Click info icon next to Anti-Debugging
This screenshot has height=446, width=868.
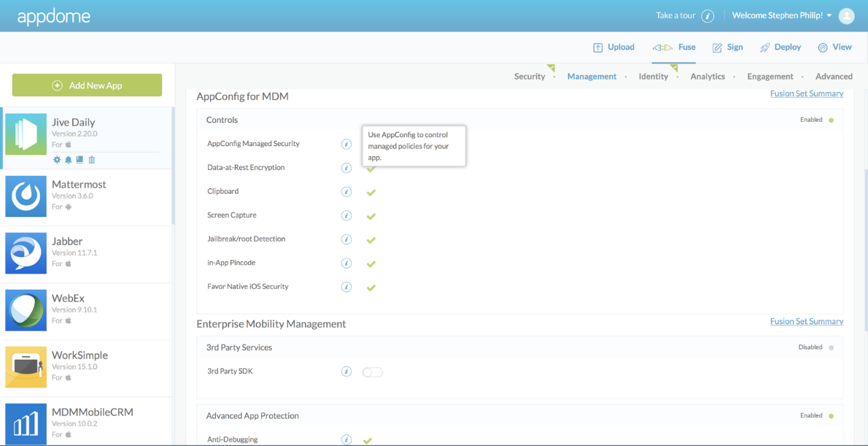coord(346,440)
